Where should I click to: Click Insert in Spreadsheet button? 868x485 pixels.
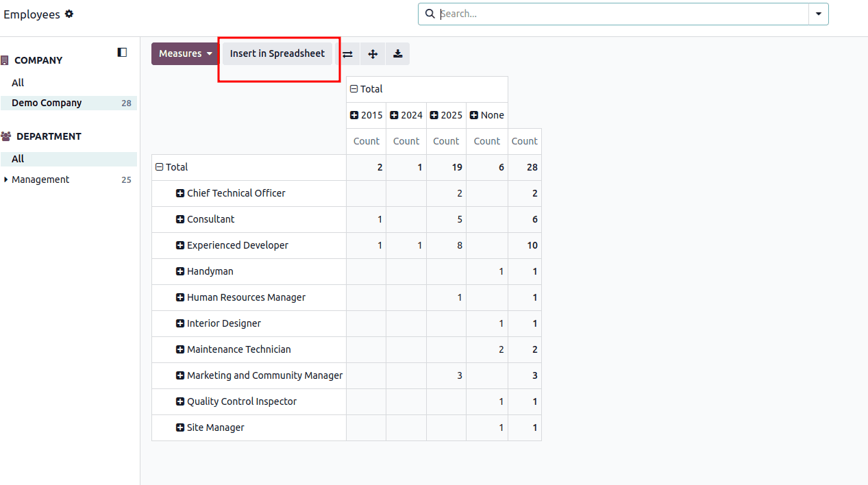coord(277,53)
